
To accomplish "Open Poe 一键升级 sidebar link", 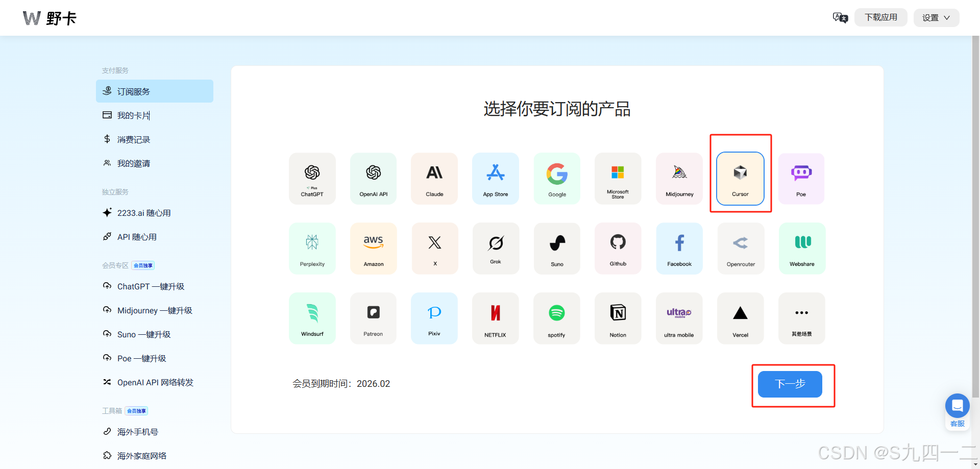I will (155, 358).
